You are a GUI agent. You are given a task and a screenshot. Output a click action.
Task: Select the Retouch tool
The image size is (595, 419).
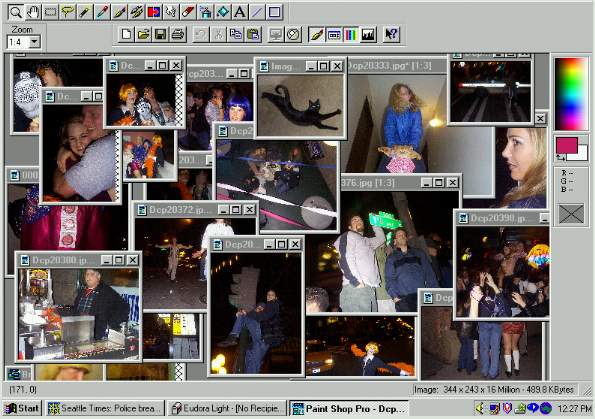point(171,12)
